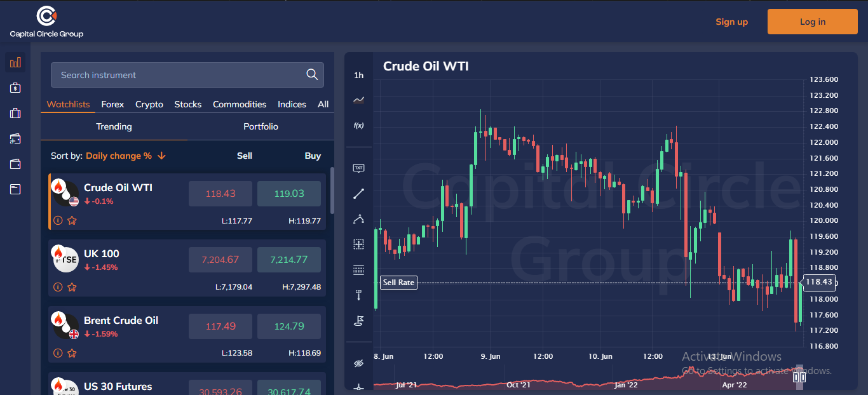Toggle favorite star for Brent Crude Oil
The width and height of the screenshot is (868, 395).
72,353
